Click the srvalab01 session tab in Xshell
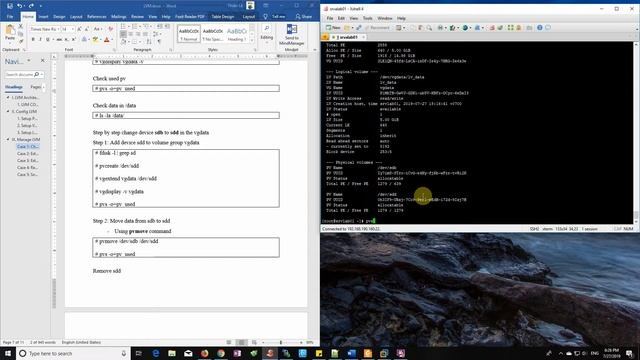This screenshot has height=360, width=640. (x=347, y=37)
